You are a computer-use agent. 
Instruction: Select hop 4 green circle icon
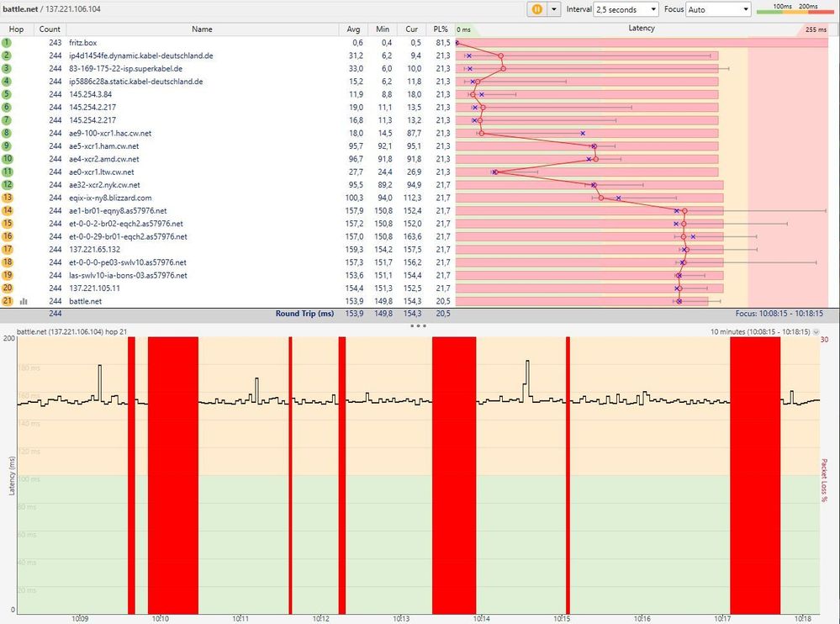coord(7,82)
